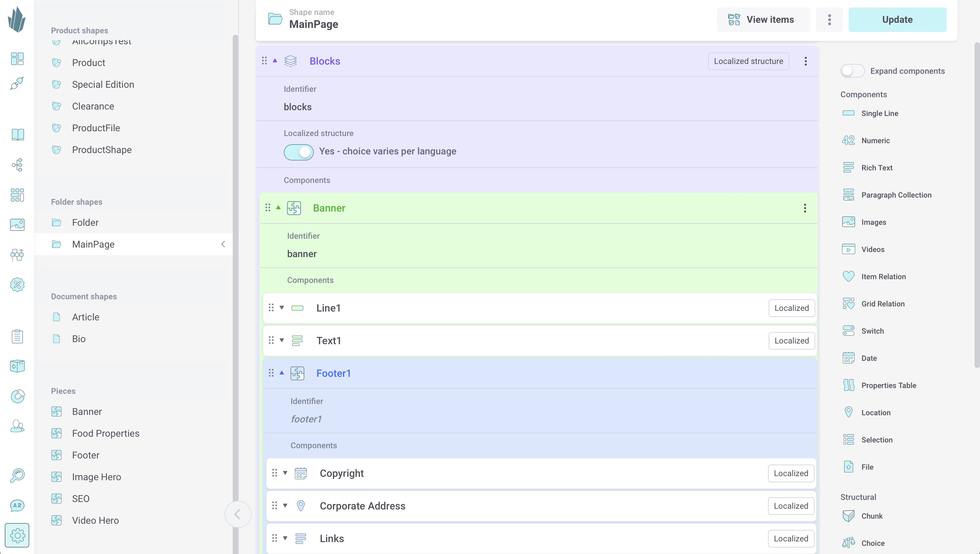Open the image assets icon in rail
Screen dimensions: 980x554
click(x=17, y=224)
